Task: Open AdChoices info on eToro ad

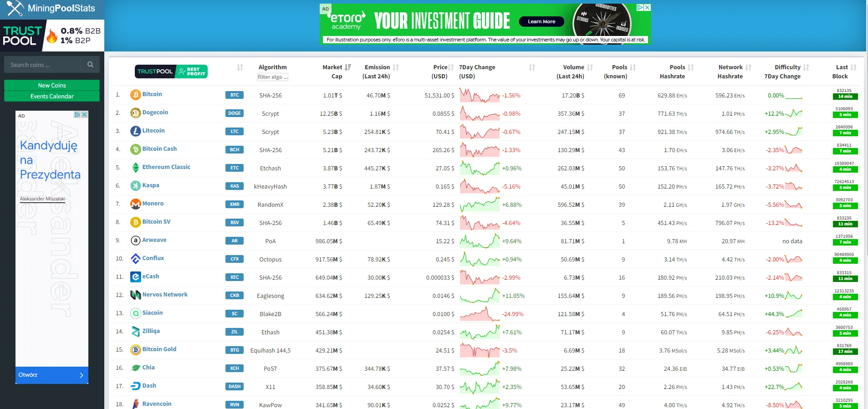Action: click(x=640, y=7)
